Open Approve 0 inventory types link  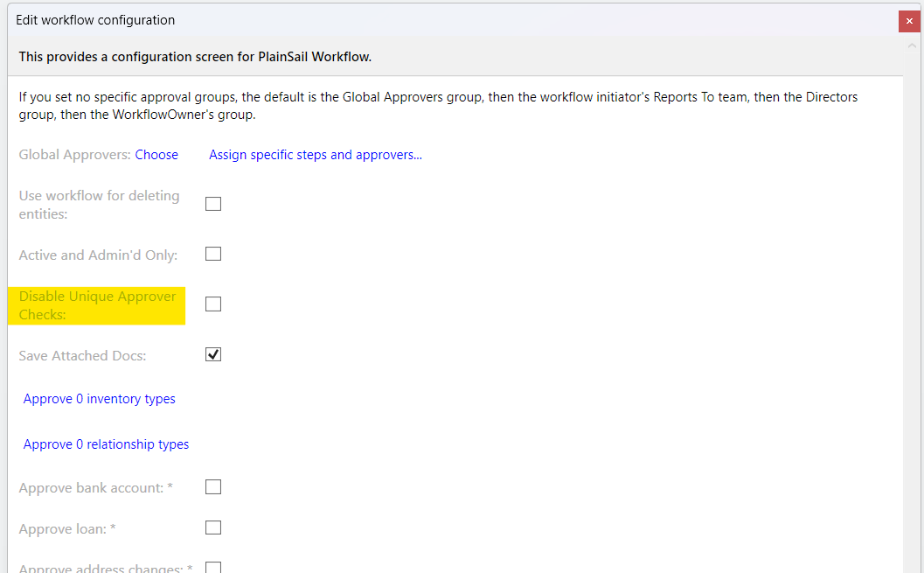[x=100, y=399]
